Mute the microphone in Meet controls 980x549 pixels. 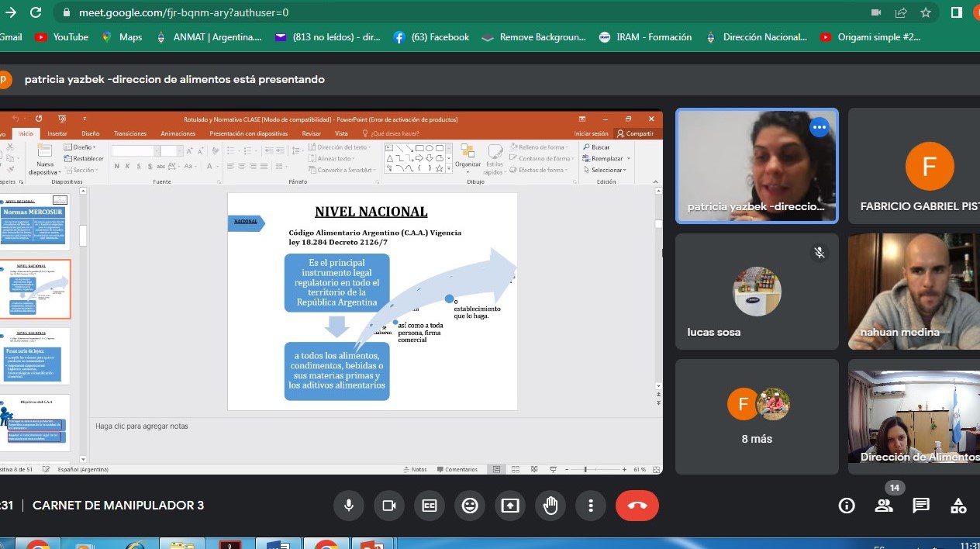tap(349, 506)
